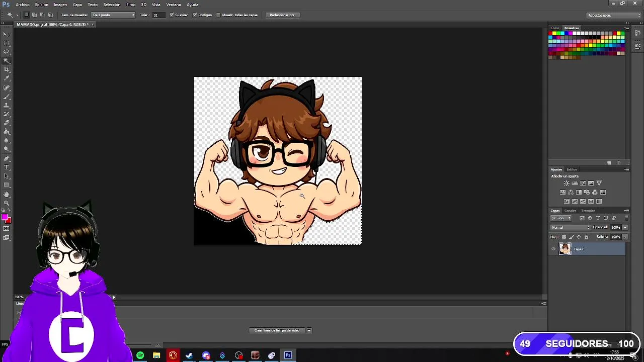This screenshot has width=644, height=362.
Task: Select the Brush tool
Action: (7, 96)
